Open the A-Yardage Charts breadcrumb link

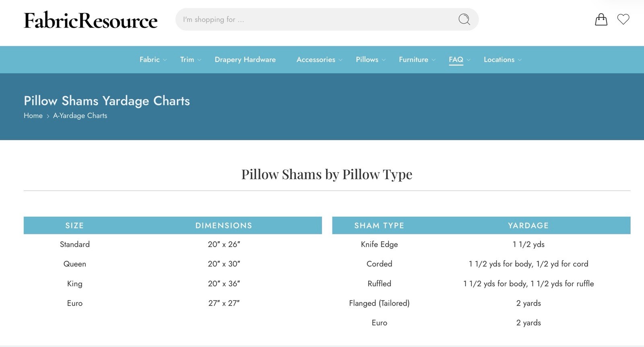(80, 116)
